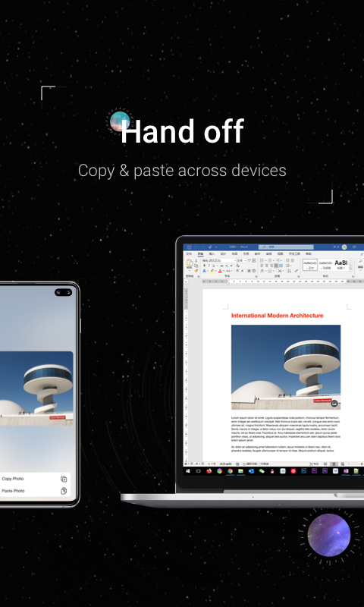Toggle Underline formatting in Word ribbon
The height and width of the screenshot is (607, 364).
point(214,266)
